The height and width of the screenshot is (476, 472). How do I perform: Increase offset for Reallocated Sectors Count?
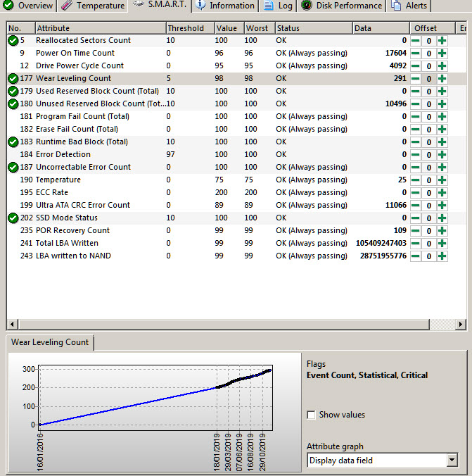[x=442, y=41]
